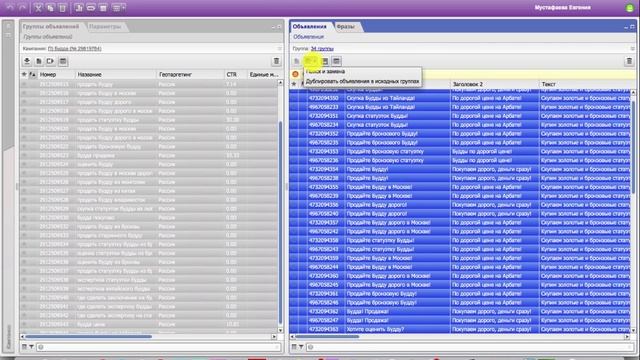Switch to the Объявления tab
This screenshot has height=360, width=640.
point(310,27)
